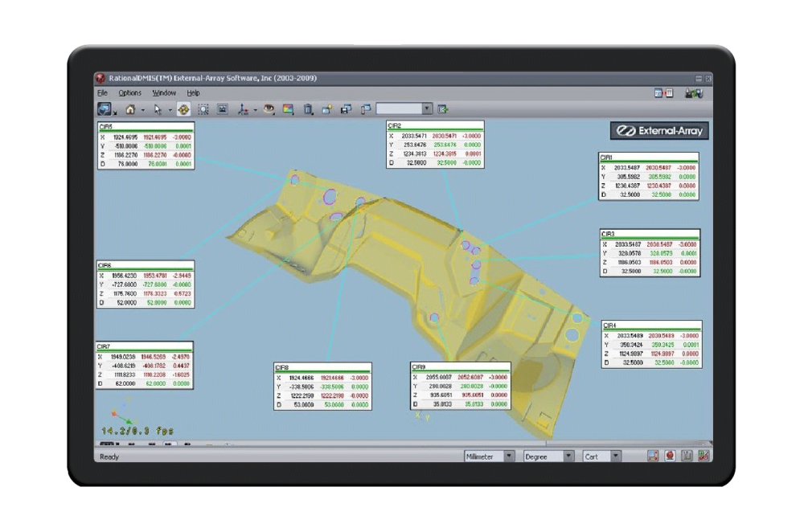The image size is (804, 532).
Task: Open the color shading palette icon
Action: click(288, 109)
